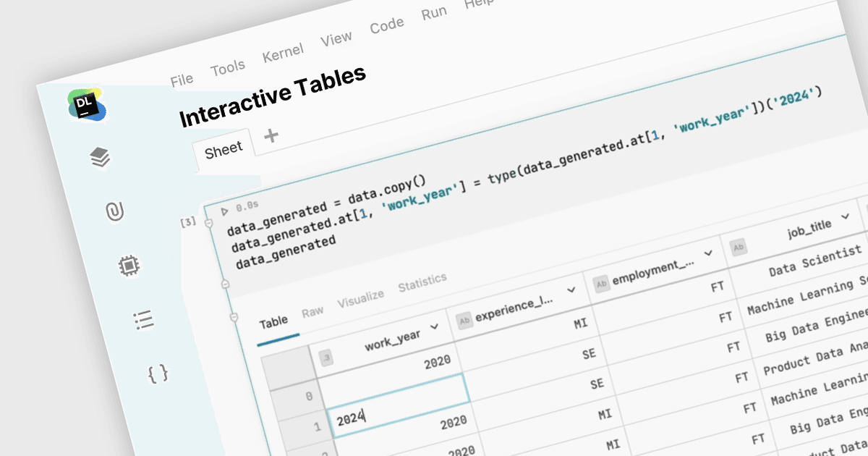Click the 0.0s execution time label
The width and height of the screenshot is (868, 456).
tap(247, 206)
